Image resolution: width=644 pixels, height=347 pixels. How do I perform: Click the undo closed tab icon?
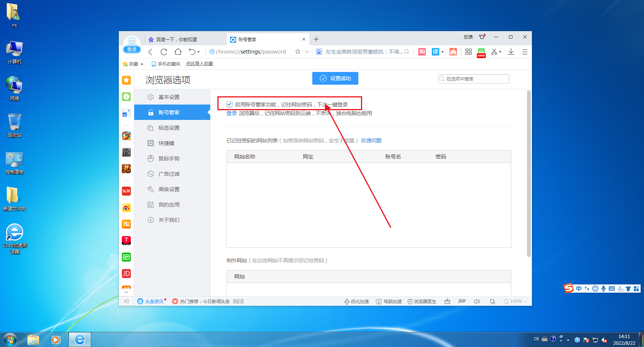[x=192, y=52]
